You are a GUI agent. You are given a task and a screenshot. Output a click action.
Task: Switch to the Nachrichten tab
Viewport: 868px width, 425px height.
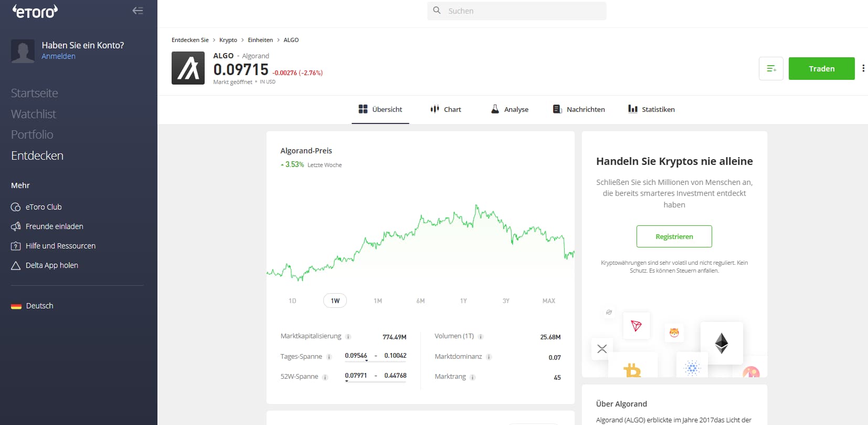[579, 109]
